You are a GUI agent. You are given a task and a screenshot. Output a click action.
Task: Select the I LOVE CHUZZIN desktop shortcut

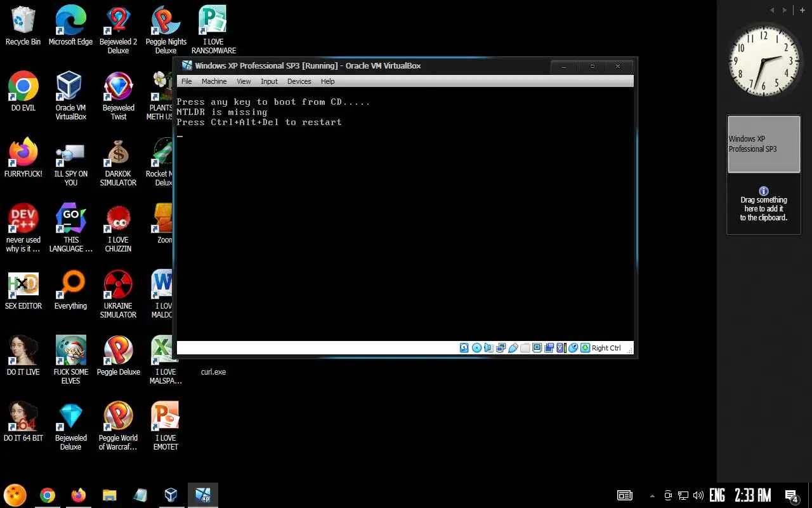pyautogui.click(x=118, y=229)
